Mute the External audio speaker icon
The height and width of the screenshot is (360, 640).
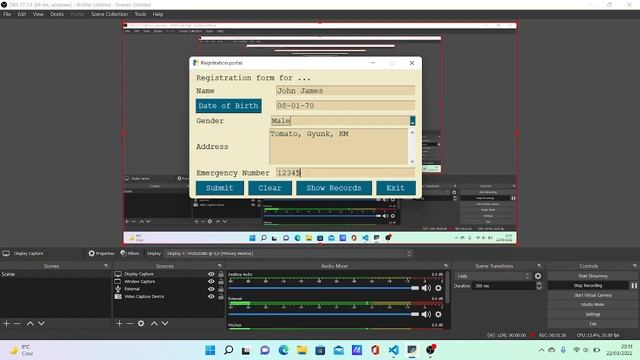[x=427, y=314]
